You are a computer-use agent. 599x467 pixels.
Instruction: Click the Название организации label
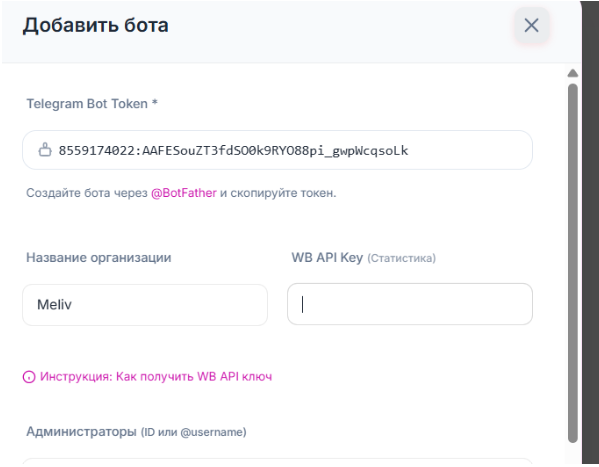(x=99, y=258)
